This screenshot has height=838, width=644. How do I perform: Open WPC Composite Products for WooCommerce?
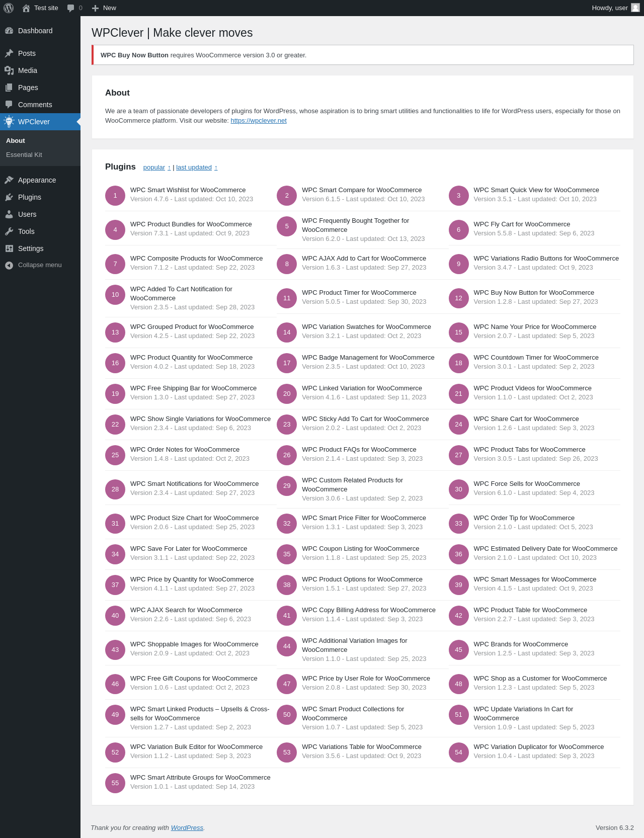click(197, 259)
